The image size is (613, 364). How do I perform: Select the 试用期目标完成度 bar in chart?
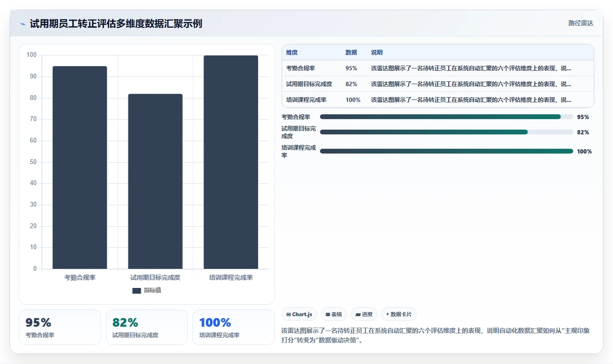[x=155, y=181]
